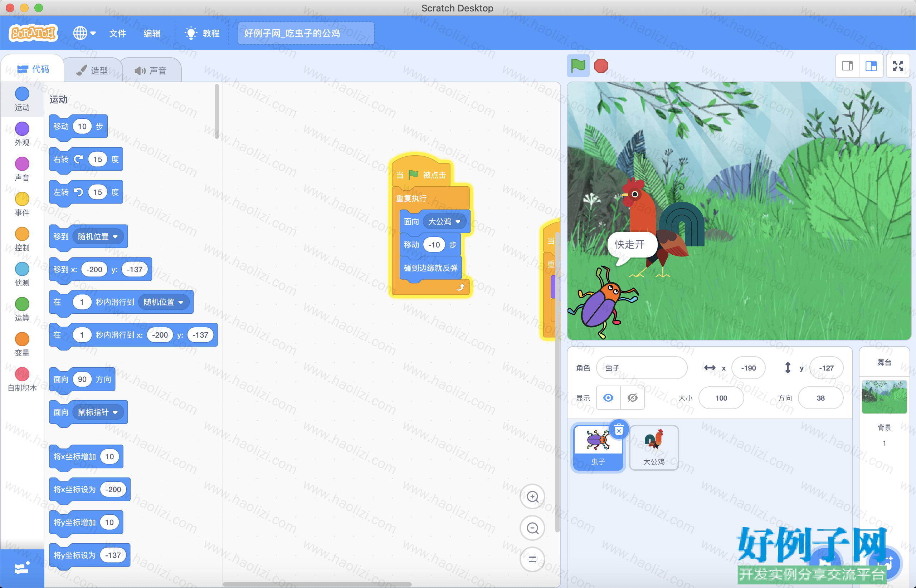Screen dimensions: 916x588
Task: Open the language globe menu
Action: pos(84,33)
